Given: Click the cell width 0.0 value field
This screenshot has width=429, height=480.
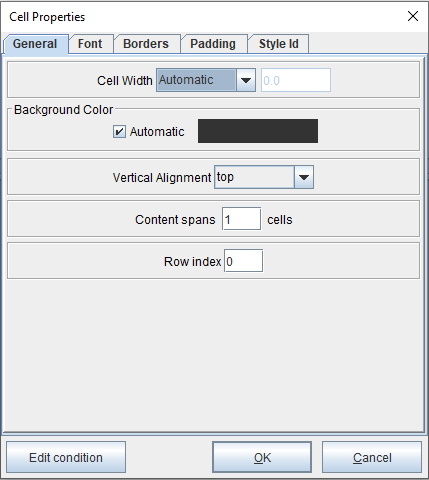Looking at the screenshot, I should 296,80.
